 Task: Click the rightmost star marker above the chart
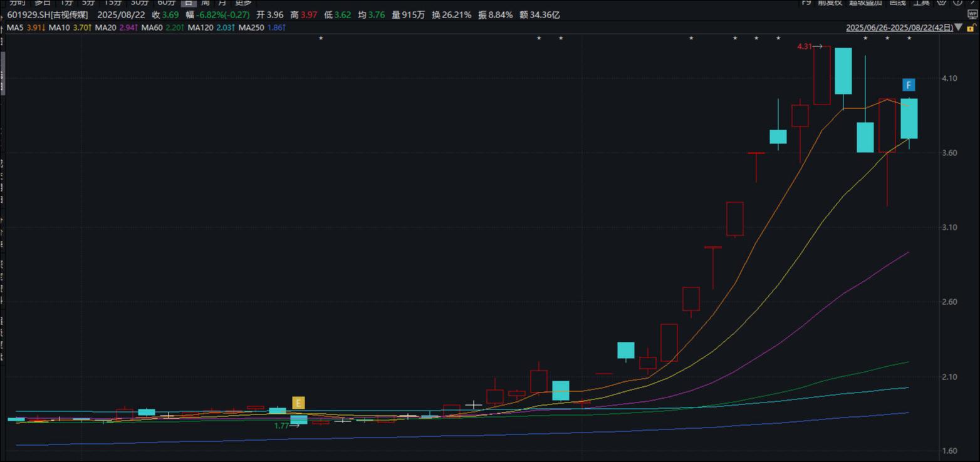(x=909, y=39)
